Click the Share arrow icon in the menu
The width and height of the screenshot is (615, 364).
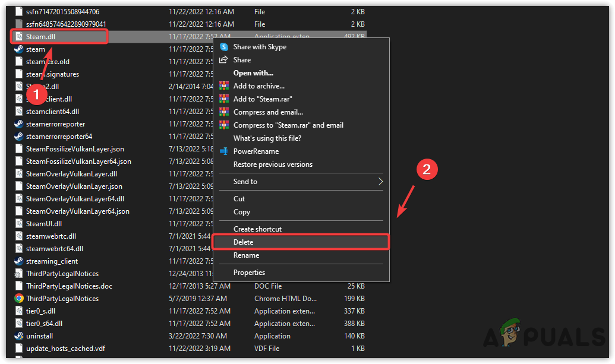coord(225,59)
